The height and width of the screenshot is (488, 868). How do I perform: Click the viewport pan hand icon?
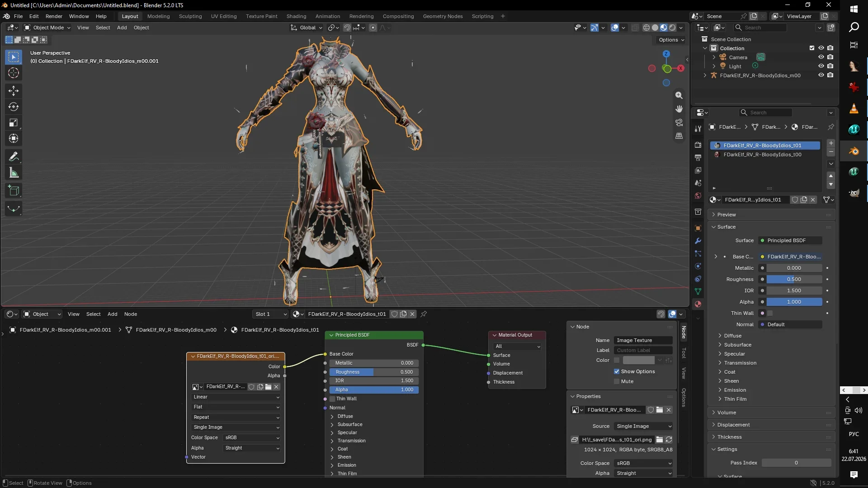click(x=679, y=109)
